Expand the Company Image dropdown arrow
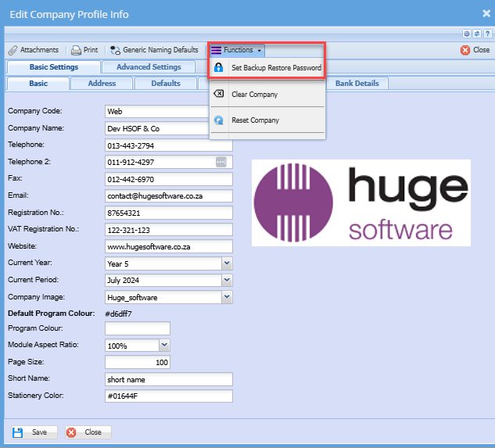Viewport: 495px width, 448px height. point(227,297)
